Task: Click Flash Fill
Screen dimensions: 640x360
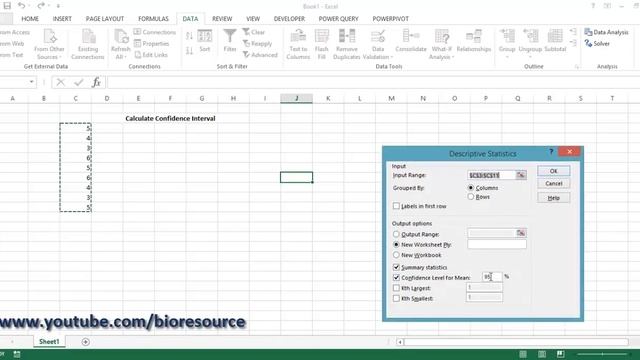Action: point(322,44)
